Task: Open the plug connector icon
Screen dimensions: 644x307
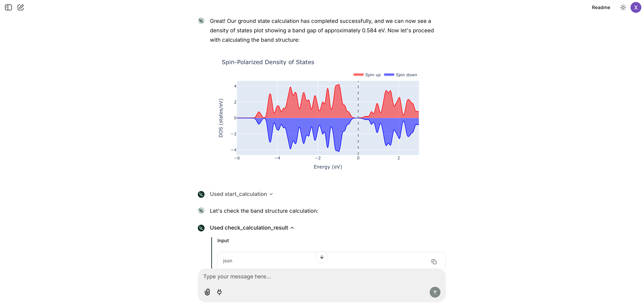Action: [x=219, y=292]
